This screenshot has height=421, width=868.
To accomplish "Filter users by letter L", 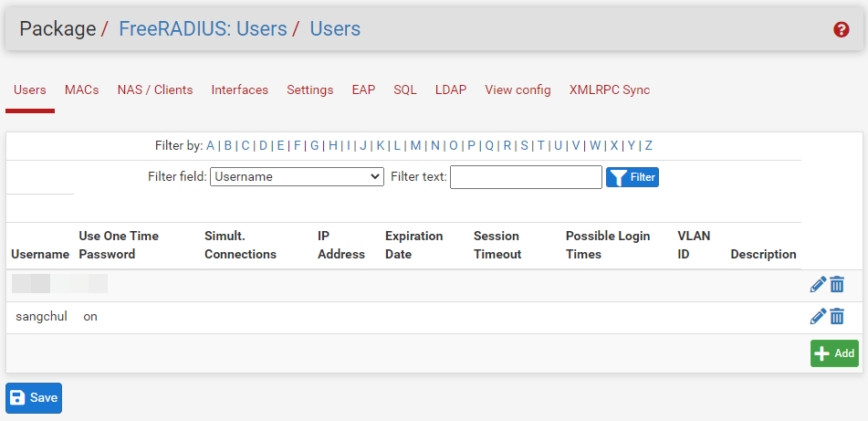I will 397,146.
